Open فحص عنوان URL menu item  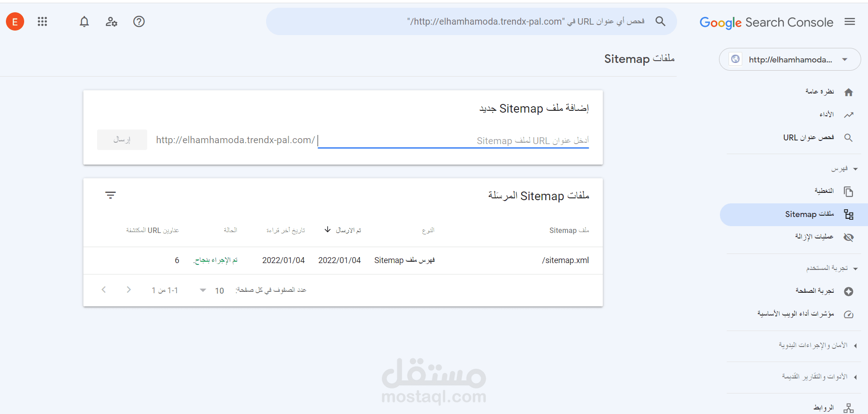pos(809,137)
